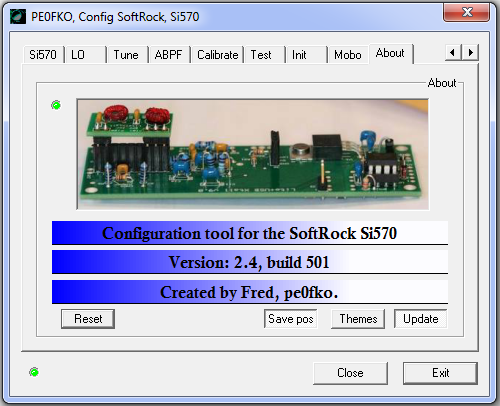500x406 pixels.
Task: Close the window using the red X
Action: click(467, 12)
